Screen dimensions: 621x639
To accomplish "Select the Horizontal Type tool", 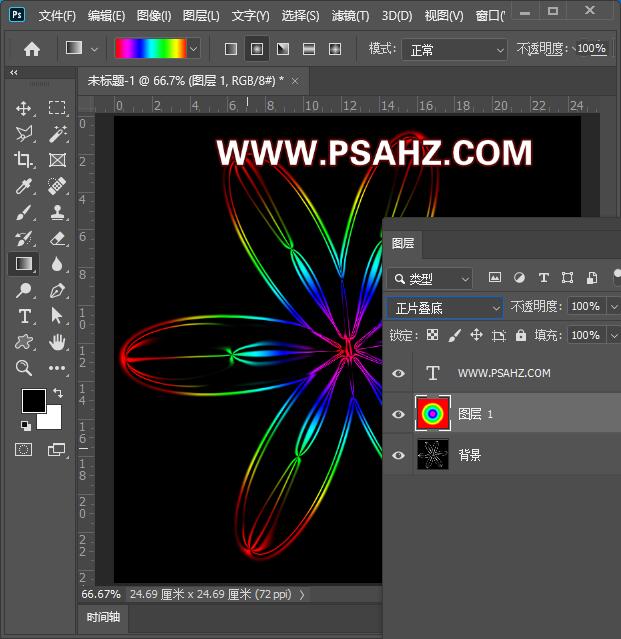I will point(24,316).
